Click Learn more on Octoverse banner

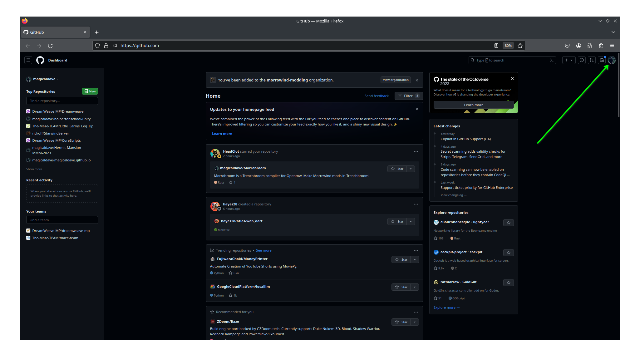pos(473,105)
